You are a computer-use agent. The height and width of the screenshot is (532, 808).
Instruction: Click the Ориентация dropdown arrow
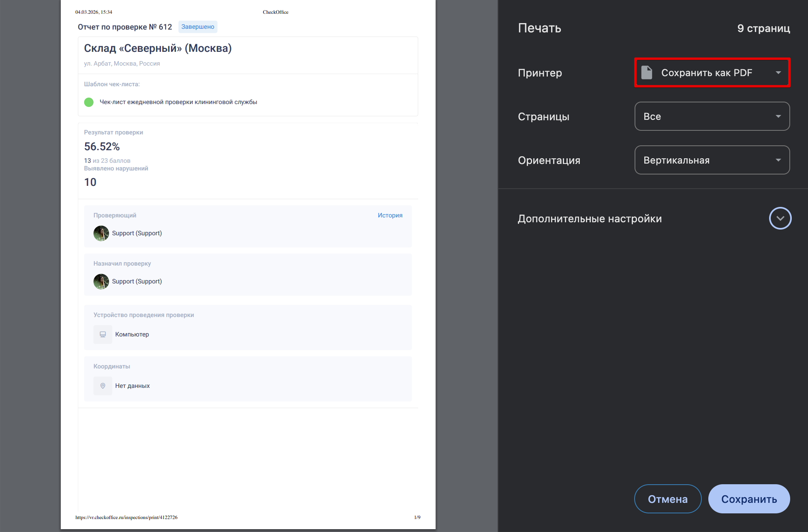point(778,160)
